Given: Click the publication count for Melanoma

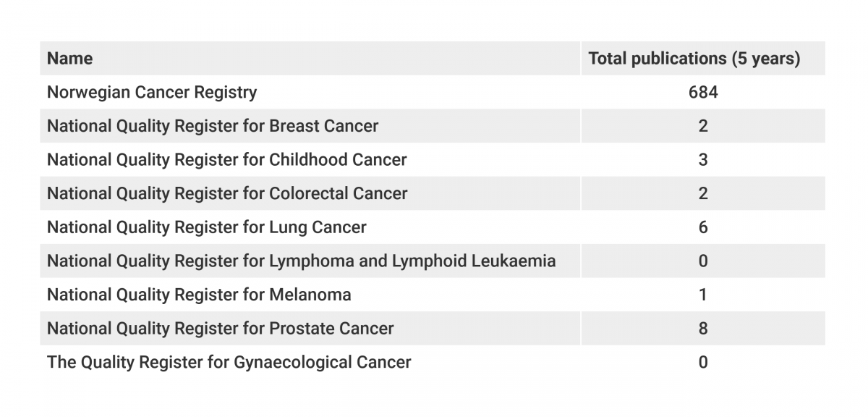Looking at the screenshot, I should coord(703,295).
